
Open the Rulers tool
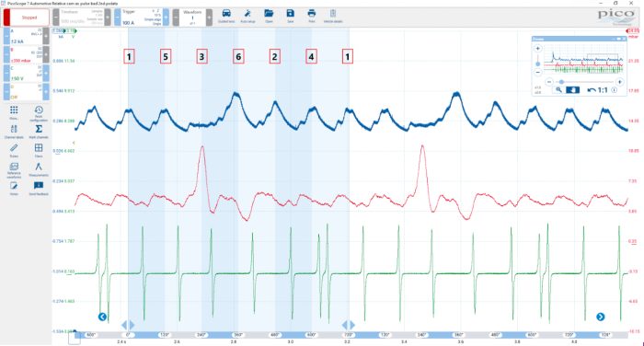click(x=14, y=150)
